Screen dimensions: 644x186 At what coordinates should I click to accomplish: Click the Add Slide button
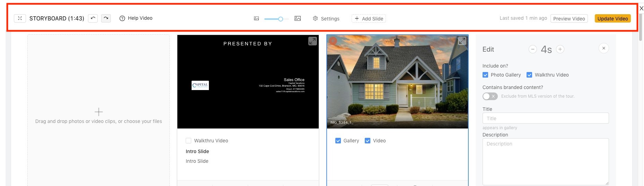coord(369,19)
